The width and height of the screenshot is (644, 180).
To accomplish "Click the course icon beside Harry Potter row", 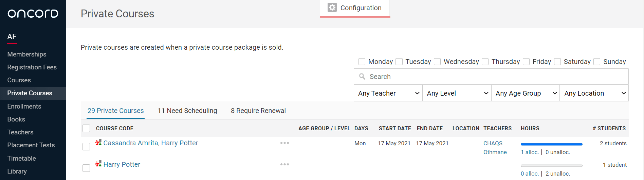I will (x=98, y=164).
